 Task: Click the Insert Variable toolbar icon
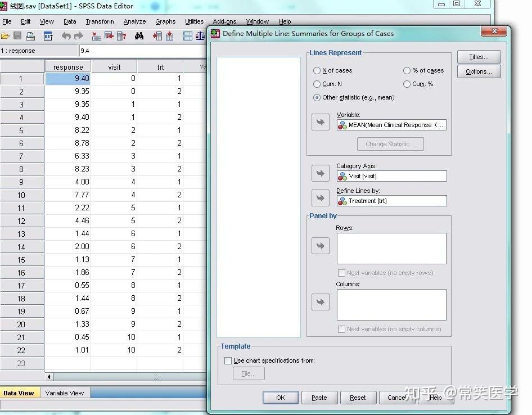click(x=170, y=35)
